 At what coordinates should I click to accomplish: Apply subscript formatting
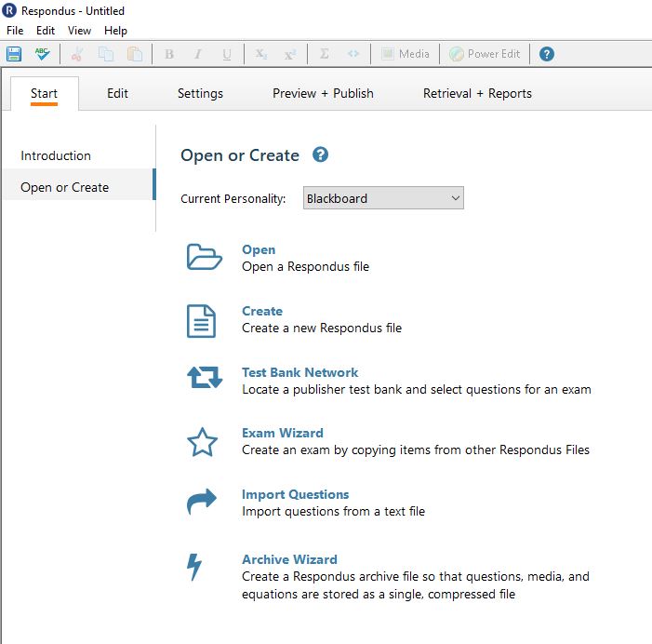[x=261, y=54]
